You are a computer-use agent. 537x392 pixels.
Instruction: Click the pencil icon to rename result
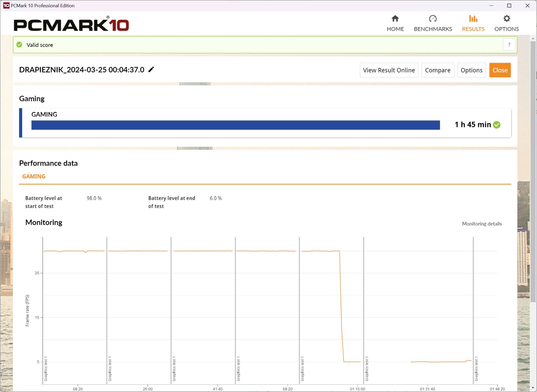pos(151,70)
